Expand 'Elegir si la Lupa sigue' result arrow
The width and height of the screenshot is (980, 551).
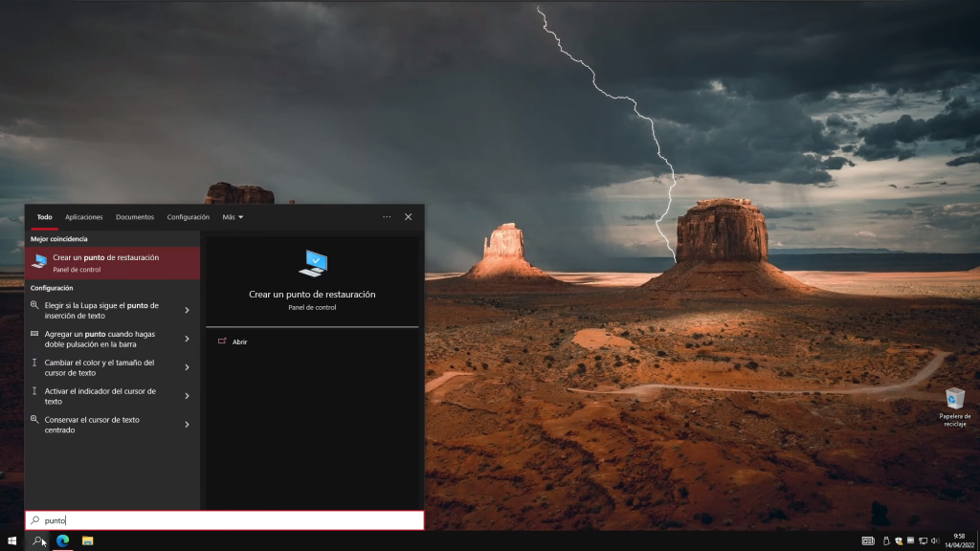(187, 310)
